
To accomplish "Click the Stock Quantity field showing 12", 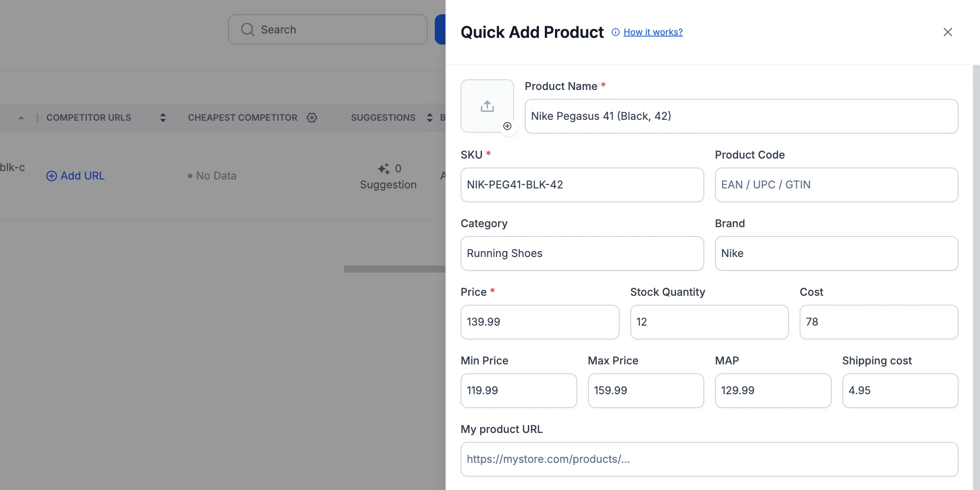I will [709, 322].
